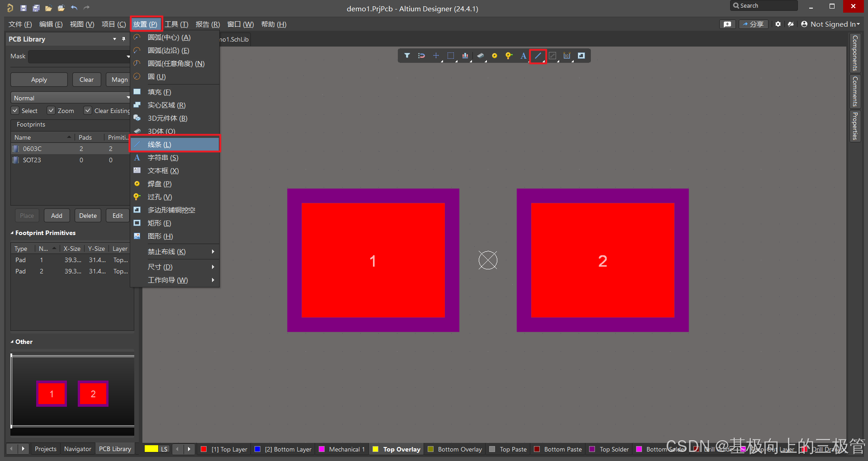The width and height of the screenshot is (868, 461).
Task: Open the settings gear icon
Action: coord(778,24)
